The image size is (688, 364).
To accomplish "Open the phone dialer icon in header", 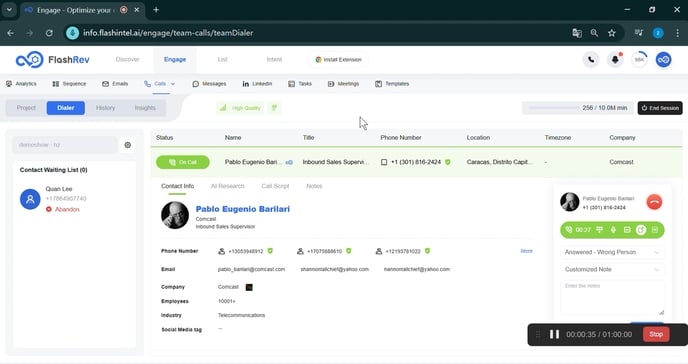I will [x=591, y=60].
